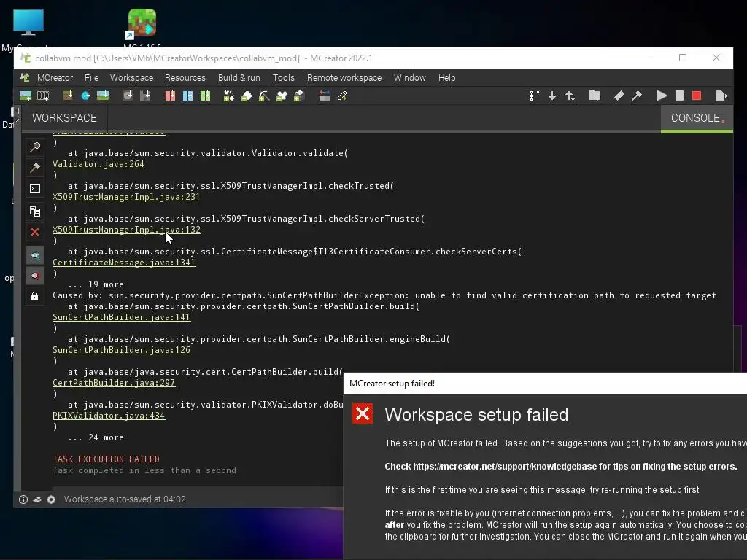The width and height of the screenshot is (747, 560).
Task: Open workspace folder toolbar icon
Action: pyautogui.click(x=595, y=96)
